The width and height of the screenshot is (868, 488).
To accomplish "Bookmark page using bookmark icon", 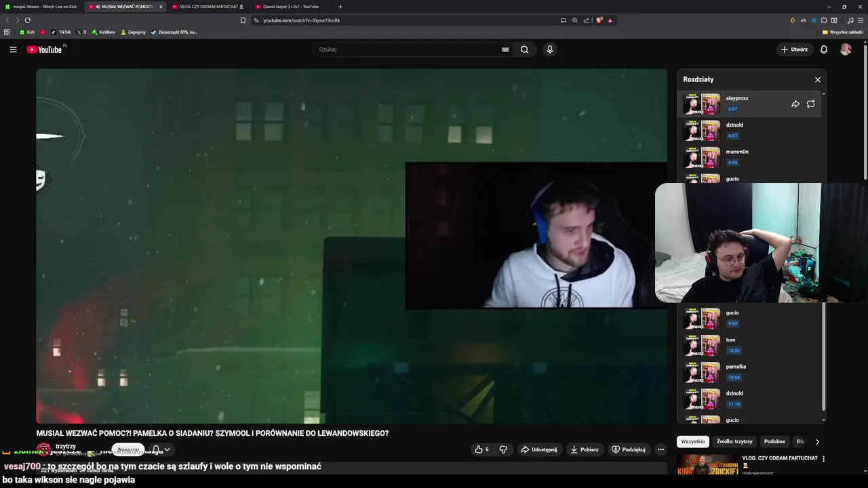I will click(x=243, y=20).
